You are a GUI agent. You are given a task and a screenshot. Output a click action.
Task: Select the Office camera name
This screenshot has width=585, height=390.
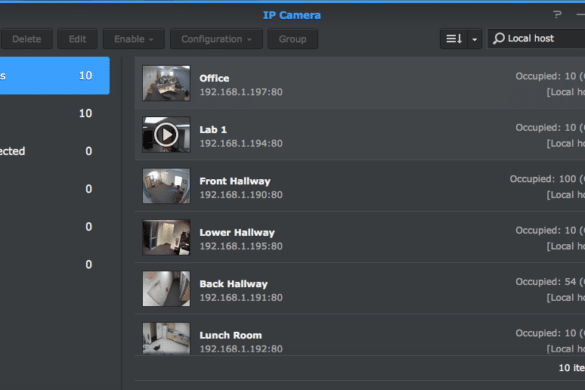(214, 78)
